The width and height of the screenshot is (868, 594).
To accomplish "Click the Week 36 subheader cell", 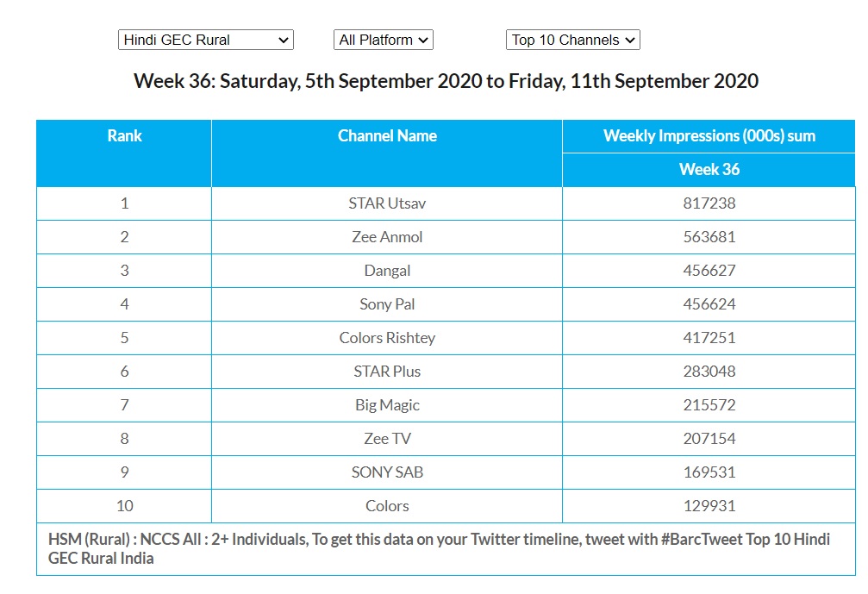I will (709, 170).
